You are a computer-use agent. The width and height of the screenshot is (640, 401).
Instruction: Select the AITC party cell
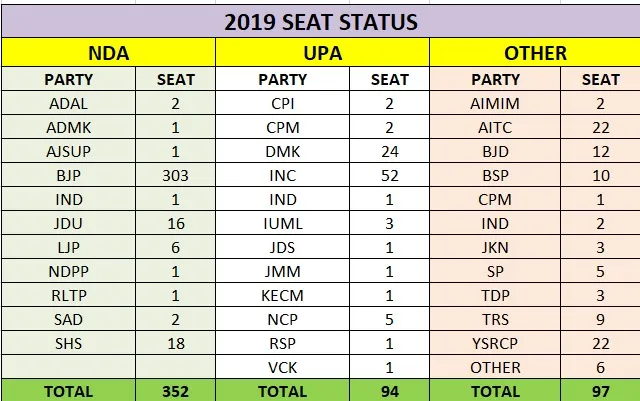[496, 127]
